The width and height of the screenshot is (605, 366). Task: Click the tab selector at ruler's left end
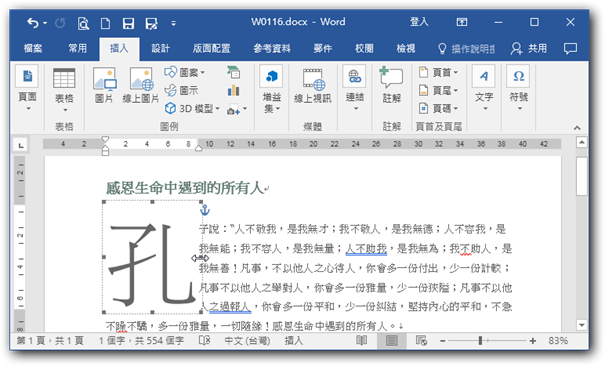(x=21, y=145)
